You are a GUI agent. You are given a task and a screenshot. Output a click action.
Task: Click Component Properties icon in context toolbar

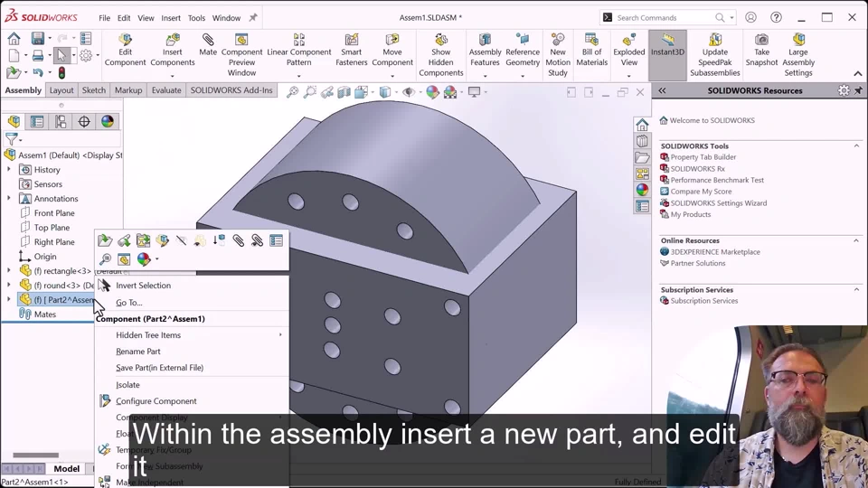(277, 240)
